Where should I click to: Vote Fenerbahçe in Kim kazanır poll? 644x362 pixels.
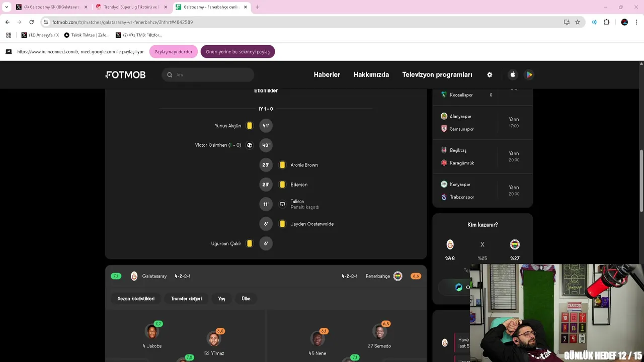[x=515, y=245]
